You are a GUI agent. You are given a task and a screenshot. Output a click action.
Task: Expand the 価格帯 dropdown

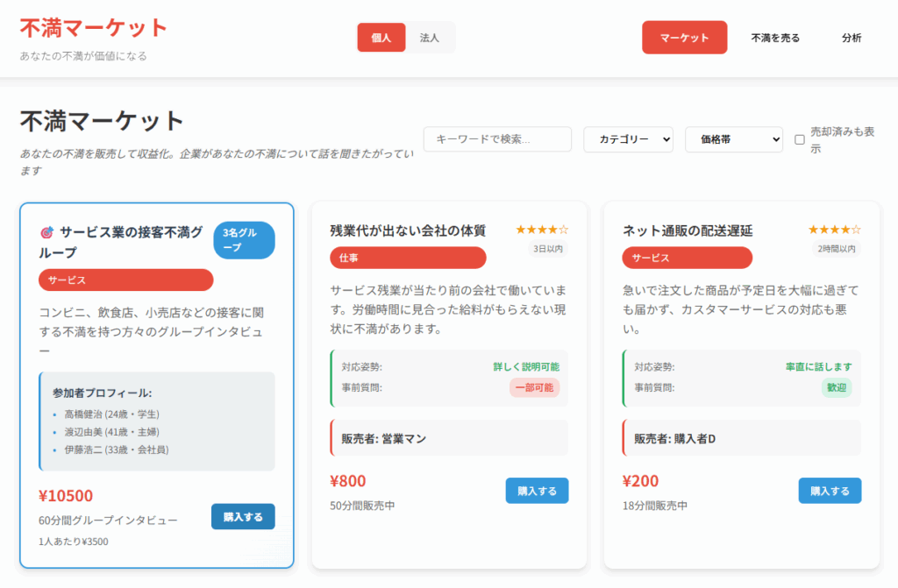pyautogui.click(x=733, y=139)
